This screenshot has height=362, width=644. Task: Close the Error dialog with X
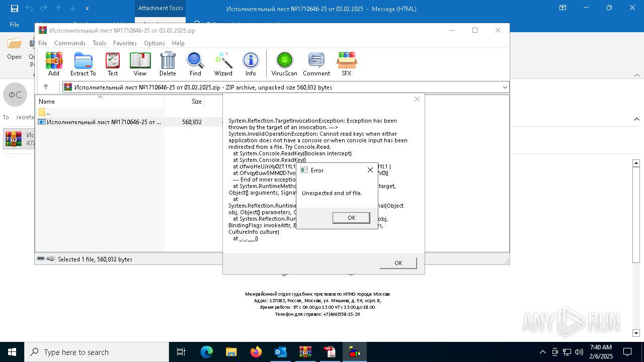coord(370,170)
